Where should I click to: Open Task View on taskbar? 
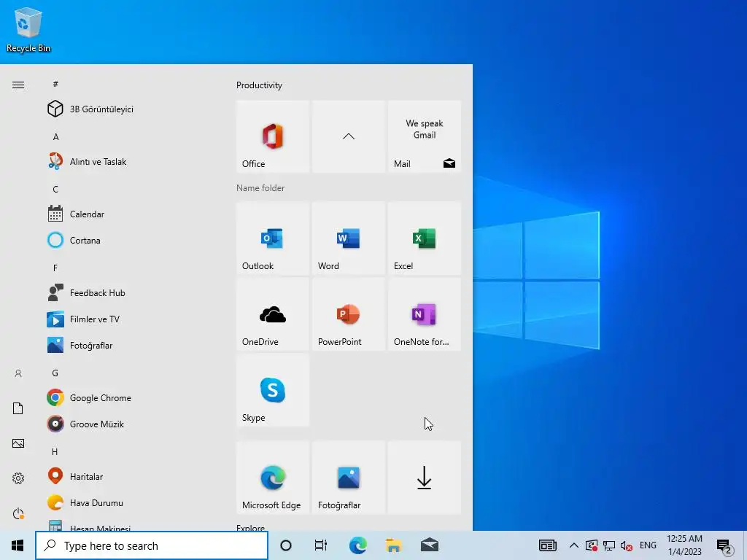pos(321,545)
